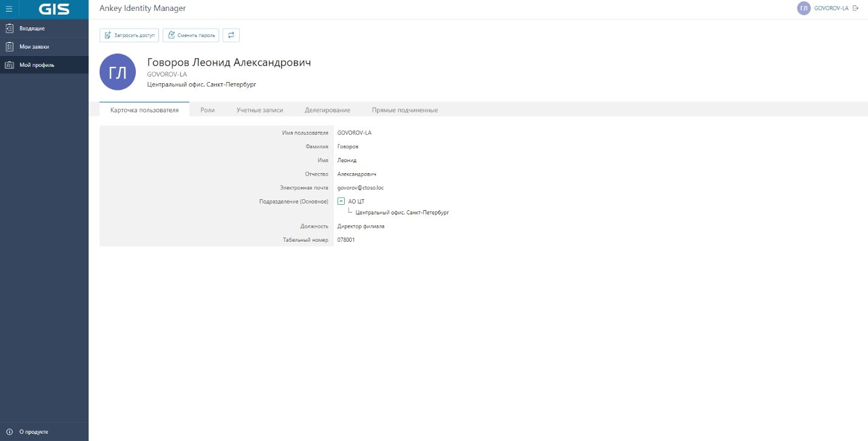868x441 pixels.
Task: Click the Фамилия value Говоров
Action: pos(348,146)
